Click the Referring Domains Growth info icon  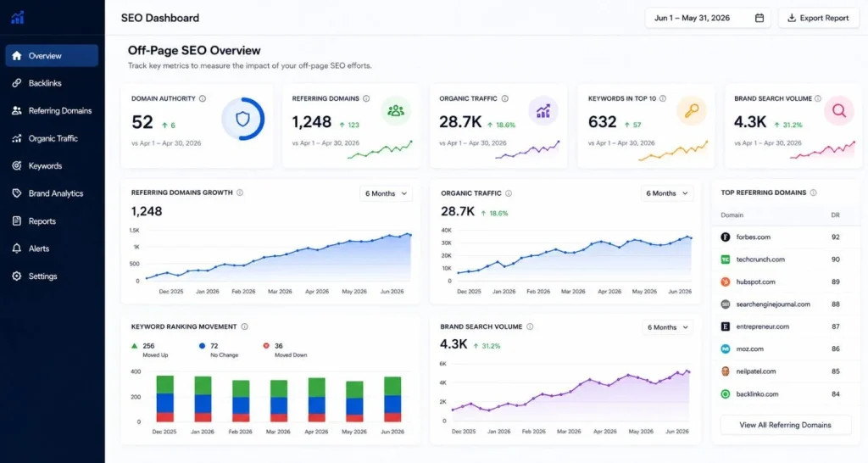pos(240,192)
